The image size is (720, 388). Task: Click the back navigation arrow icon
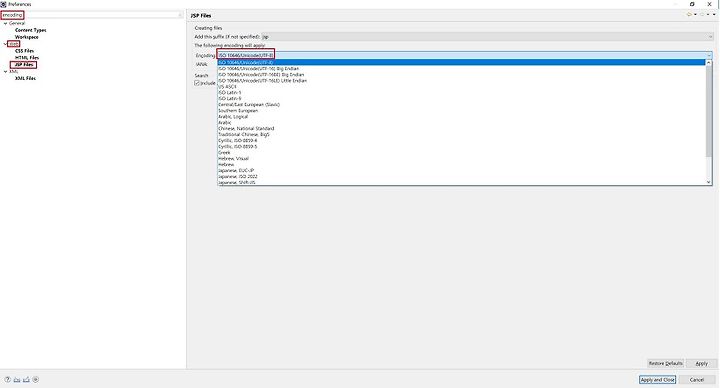tap(689, 15)
